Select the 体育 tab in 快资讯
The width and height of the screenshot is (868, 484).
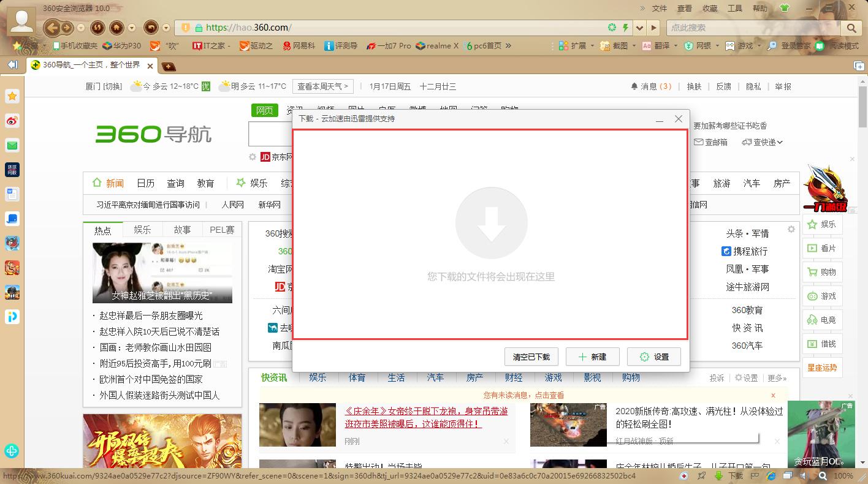(x=357, y=377)
